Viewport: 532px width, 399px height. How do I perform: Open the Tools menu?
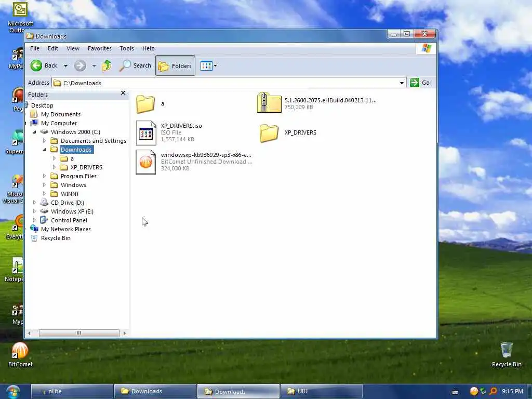coord(127,48)
